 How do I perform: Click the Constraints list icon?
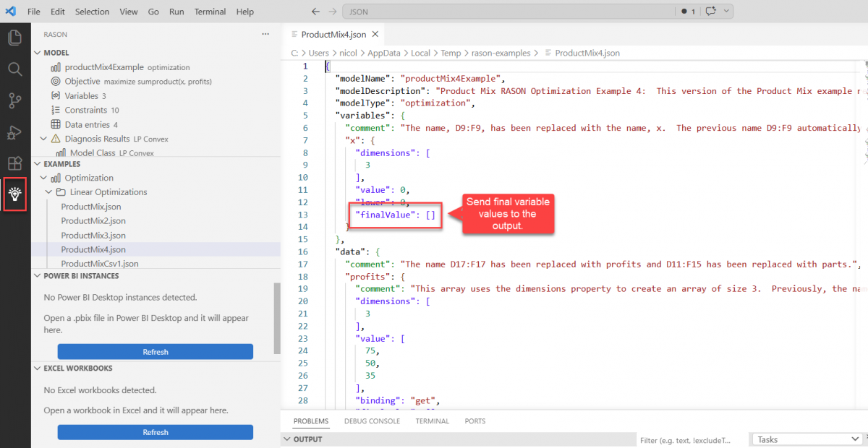[56, 110]
